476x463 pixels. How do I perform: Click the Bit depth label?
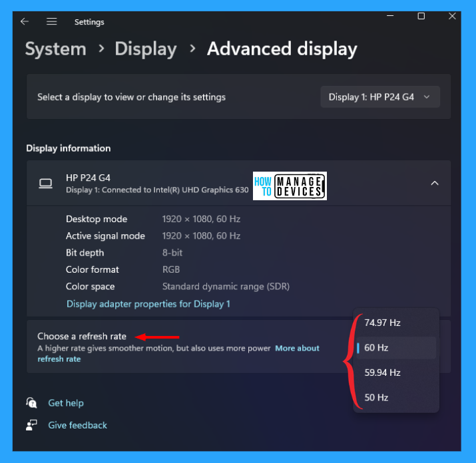pos(85,253)
